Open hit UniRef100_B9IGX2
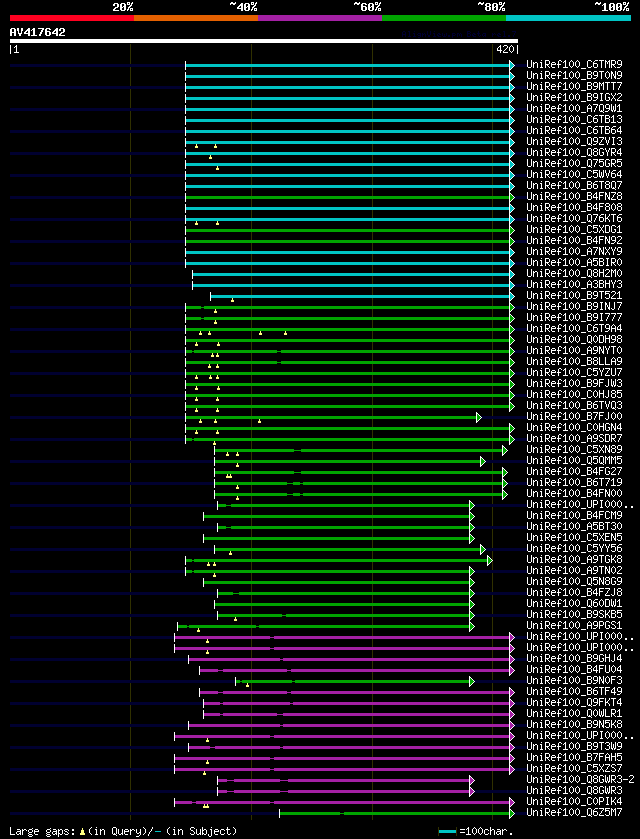640x839 pixels. point(574,97)
